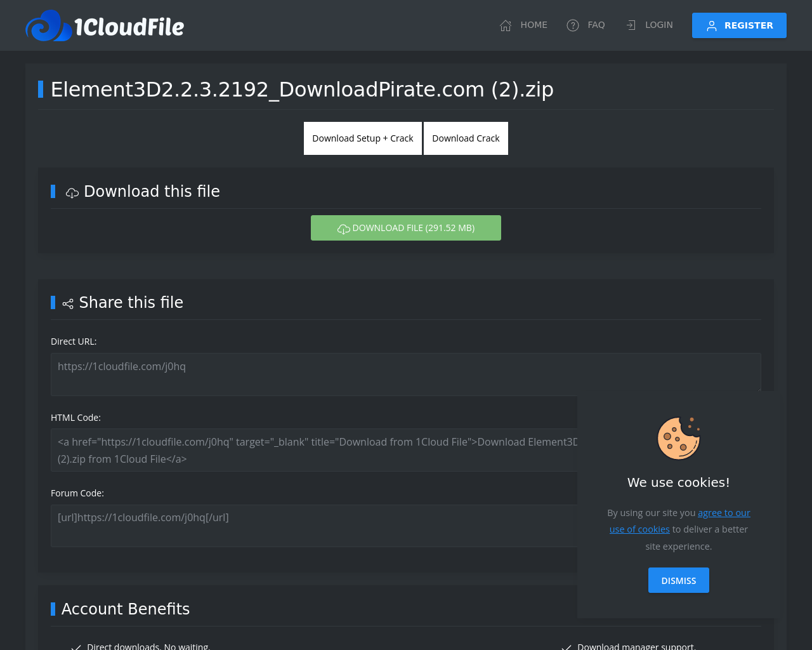Click Download Setup + Crack button

363,138
